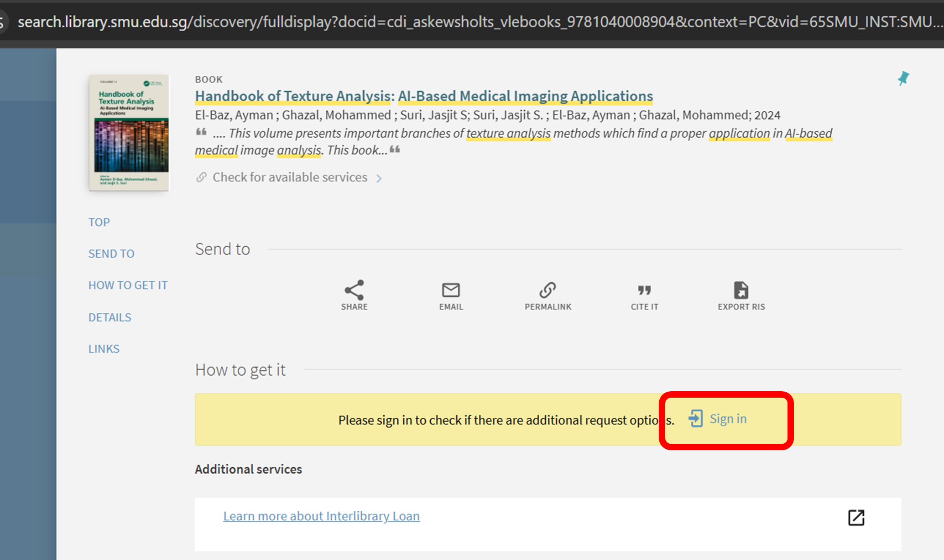944x560 pixels.
Task: Click the Permalink chain icon
Action: tap(548, 290)
